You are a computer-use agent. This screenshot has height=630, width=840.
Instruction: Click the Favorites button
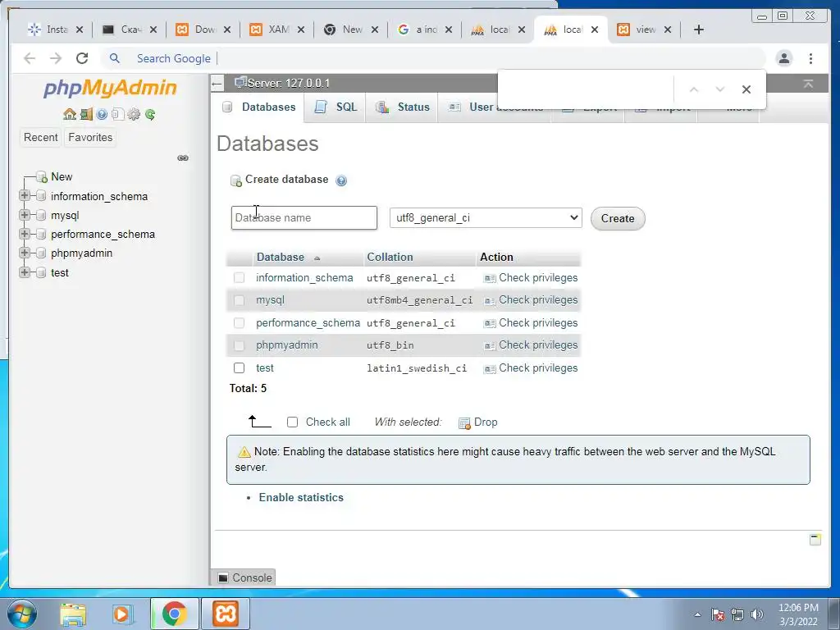90,138
